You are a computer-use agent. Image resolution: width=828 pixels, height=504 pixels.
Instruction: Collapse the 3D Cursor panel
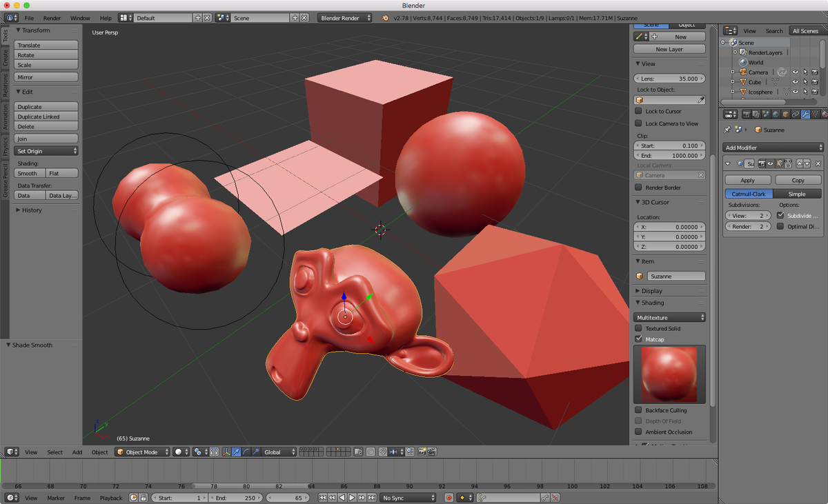coord(638,202)
